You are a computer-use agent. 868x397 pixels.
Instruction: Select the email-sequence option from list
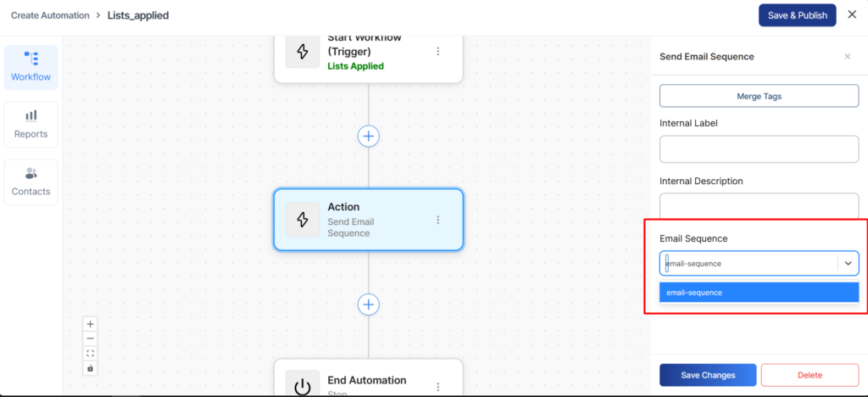point(759,293)
